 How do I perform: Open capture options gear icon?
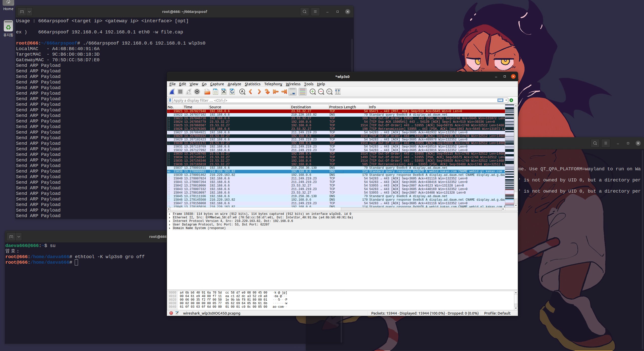pos(197,92)
